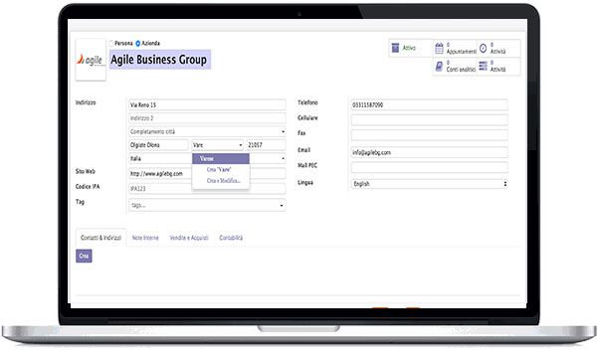Open the clock Attività stat icon
Viewport: 597px width, 364px height.
483,49
